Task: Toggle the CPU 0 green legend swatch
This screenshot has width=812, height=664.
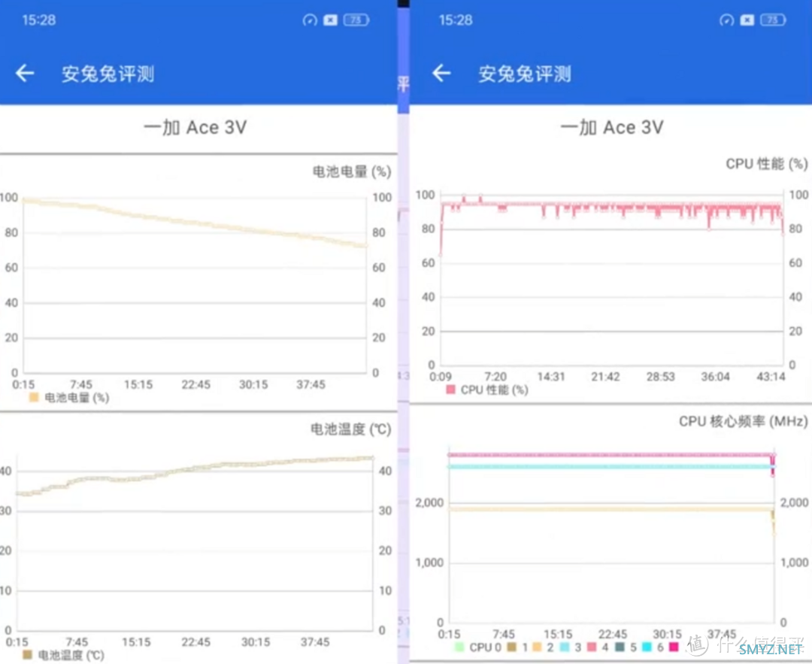Action: tap(459, 647)
